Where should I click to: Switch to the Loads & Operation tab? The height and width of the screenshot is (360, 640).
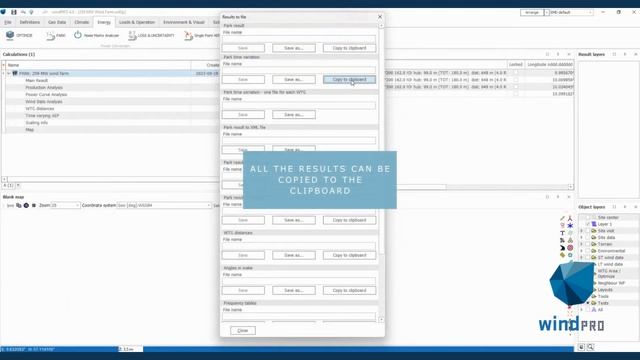coord(137,22)
